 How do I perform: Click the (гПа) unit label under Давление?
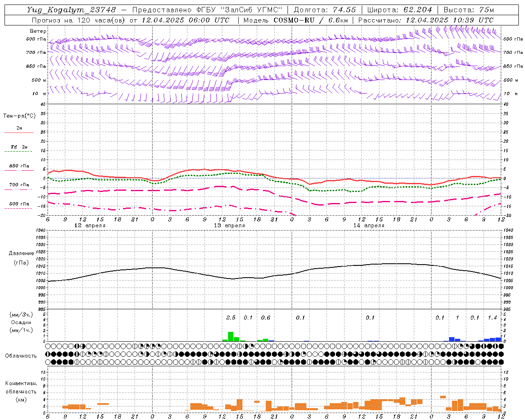pos(21,263)
